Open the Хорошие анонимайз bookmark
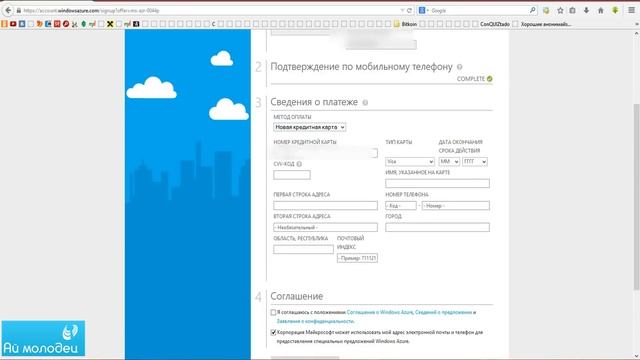640x360 pixels. pos(542,24)
